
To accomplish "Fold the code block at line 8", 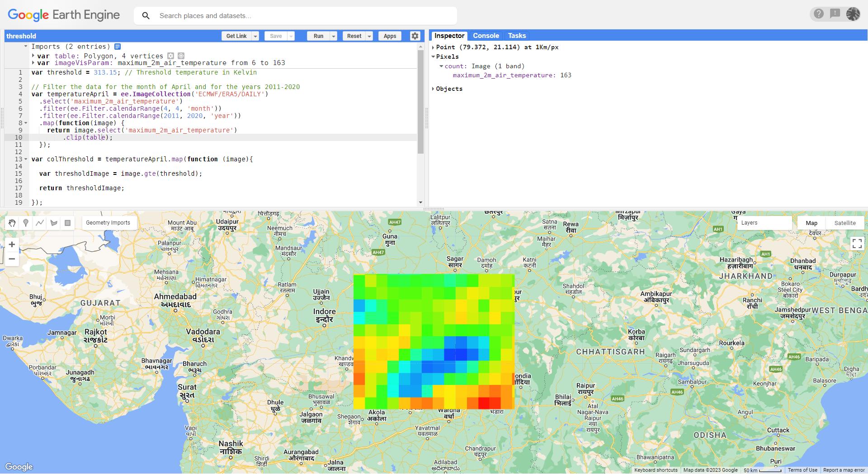I will click(x=26, y=123).
